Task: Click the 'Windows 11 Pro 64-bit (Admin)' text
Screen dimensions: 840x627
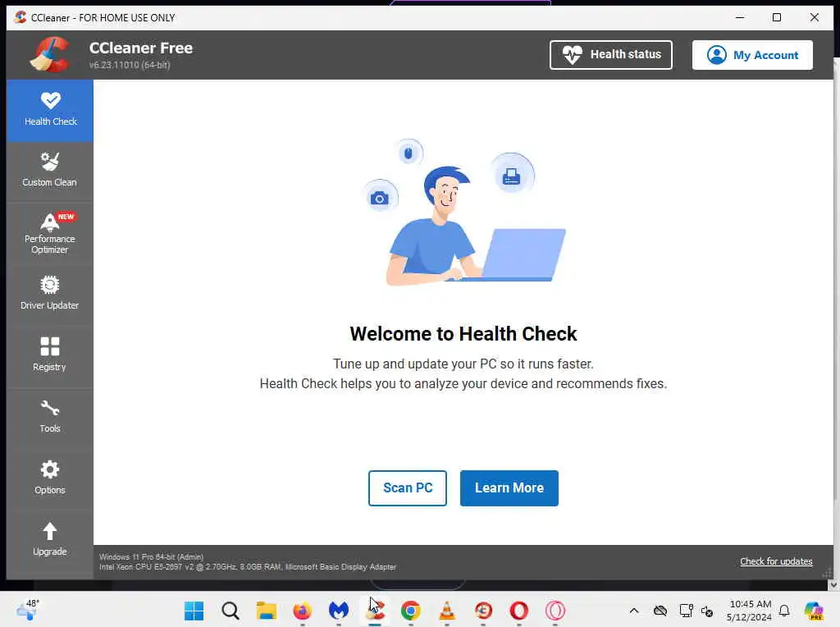Action: (151, 556)
